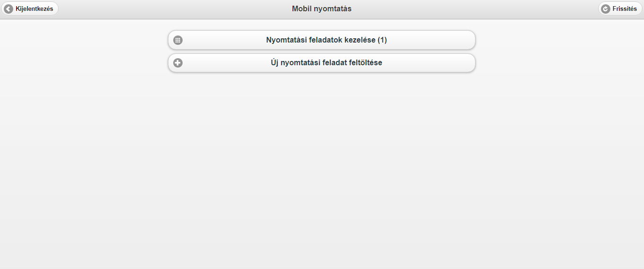Click the circular refresh icon beside Frissítés
This screenshot has width=644, height=269.
[606, 9]
